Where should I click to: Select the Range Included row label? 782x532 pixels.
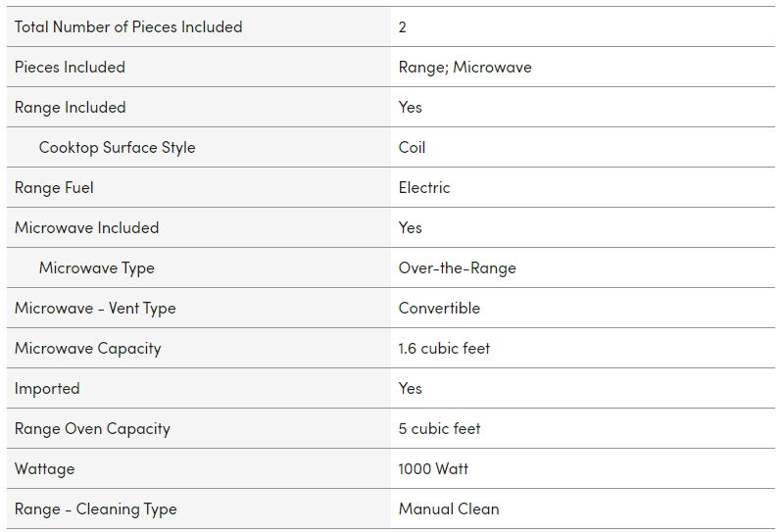point(70,108)
